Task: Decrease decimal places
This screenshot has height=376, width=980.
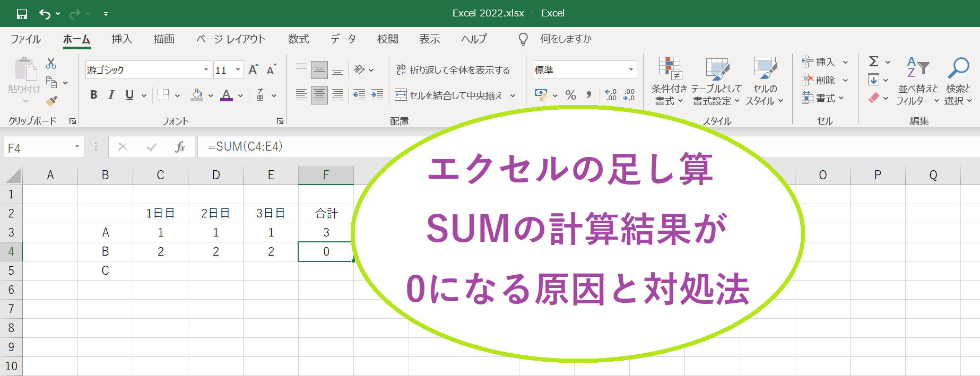Action: (x=629, y=95)
